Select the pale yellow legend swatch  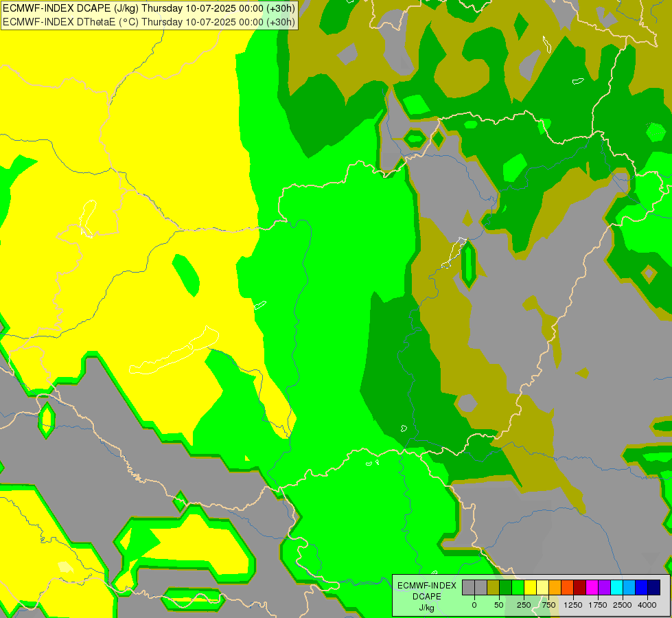(x=542, y=588)
